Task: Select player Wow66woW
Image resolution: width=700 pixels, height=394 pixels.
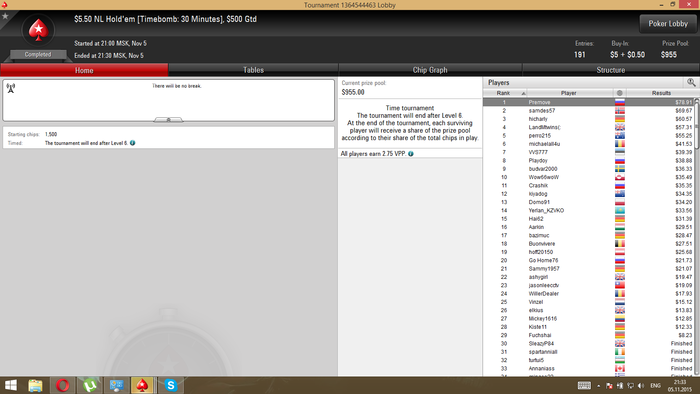Action: click(x=588, y=177)
